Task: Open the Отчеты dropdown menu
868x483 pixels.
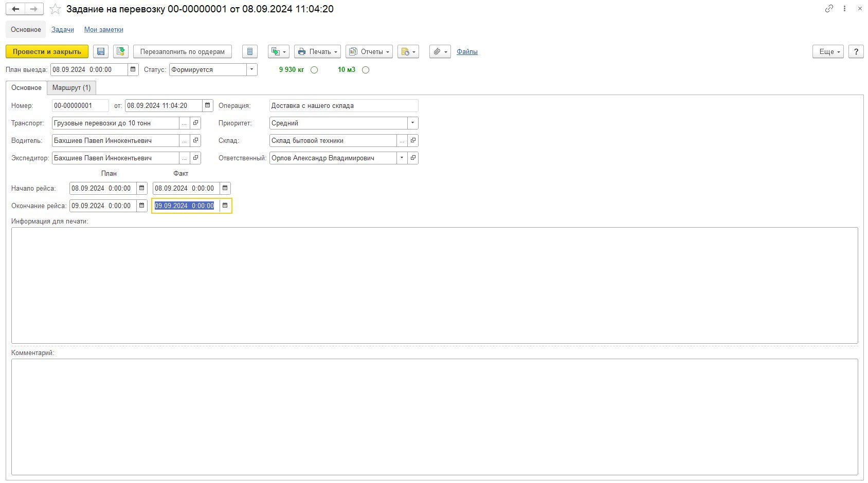Action: (369, 51)
